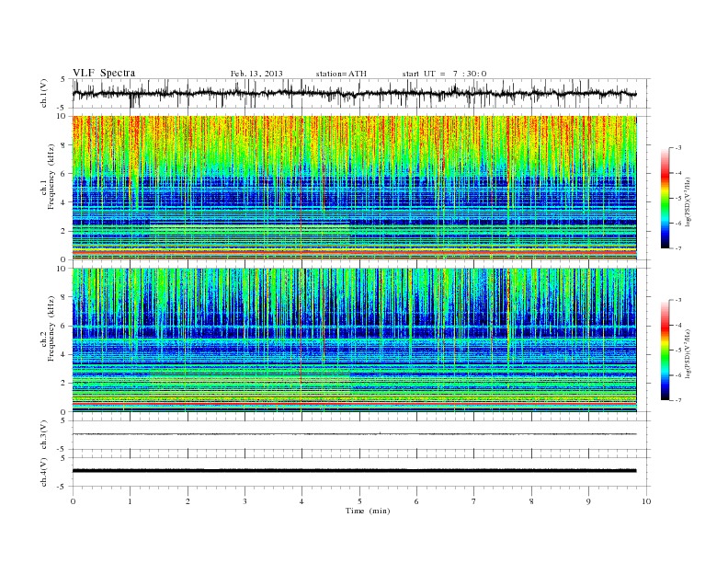Click time axis tick label "7" at bottom
Image resolution: width=728 pixels, height=563 pixels.
(x=474, y=501)
